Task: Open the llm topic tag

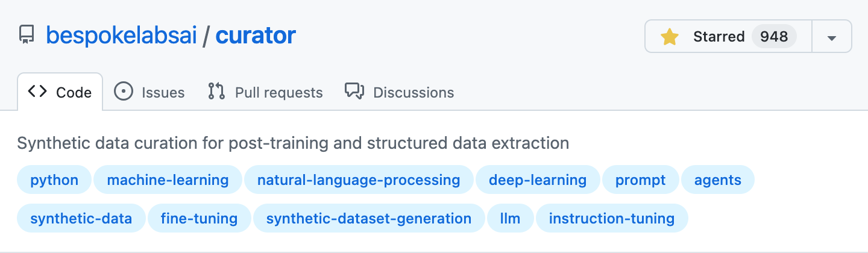Action: [510, 218]
